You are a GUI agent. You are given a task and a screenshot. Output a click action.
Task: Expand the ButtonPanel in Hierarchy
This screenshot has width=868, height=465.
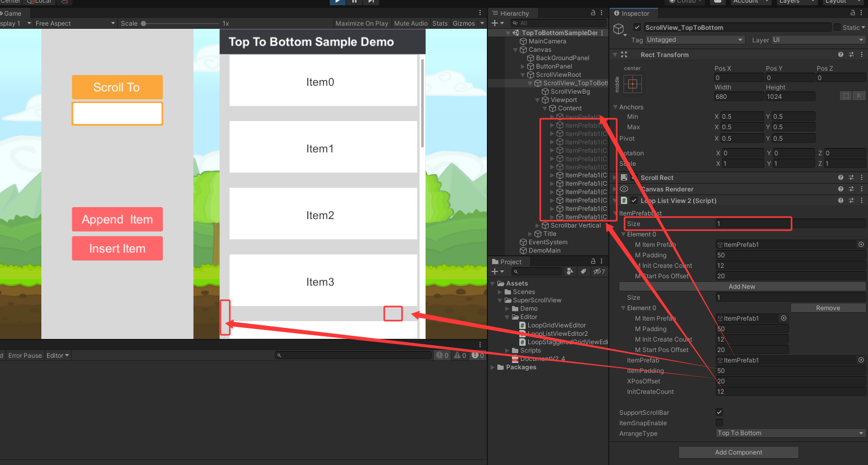[522, 66]
